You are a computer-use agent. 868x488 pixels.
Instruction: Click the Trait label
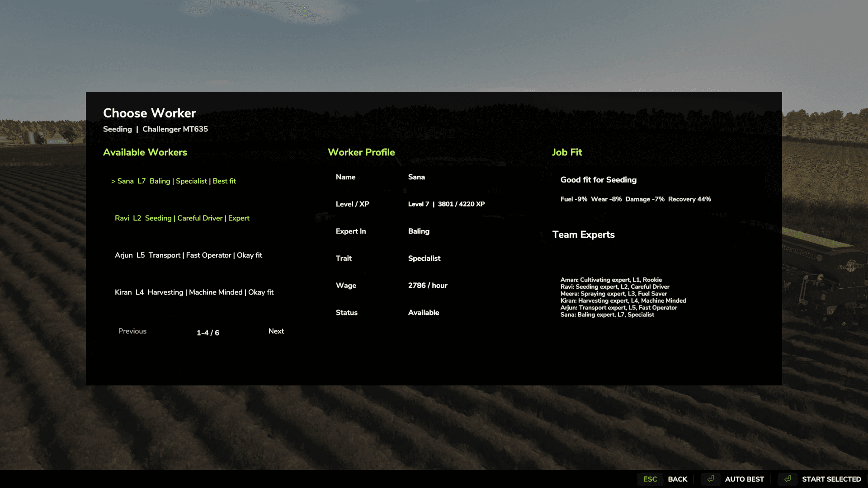344,258
